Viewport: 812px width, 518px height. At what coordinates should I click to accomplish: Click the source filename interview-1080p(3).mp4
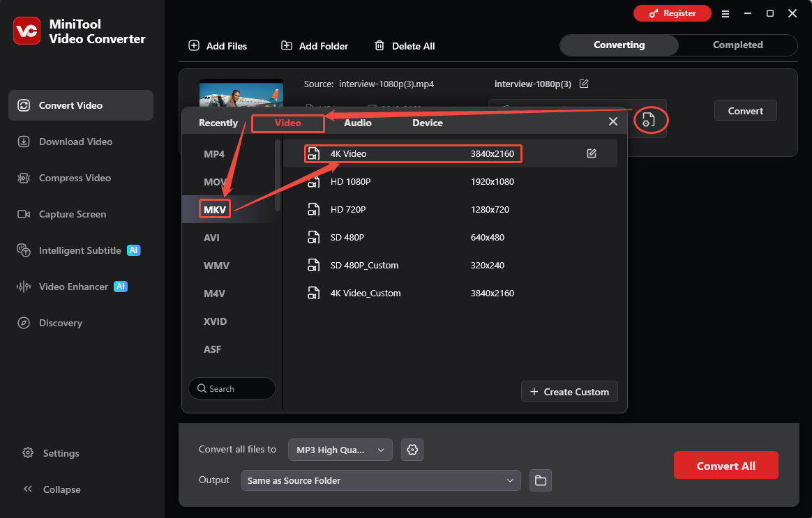pos(386,84)
